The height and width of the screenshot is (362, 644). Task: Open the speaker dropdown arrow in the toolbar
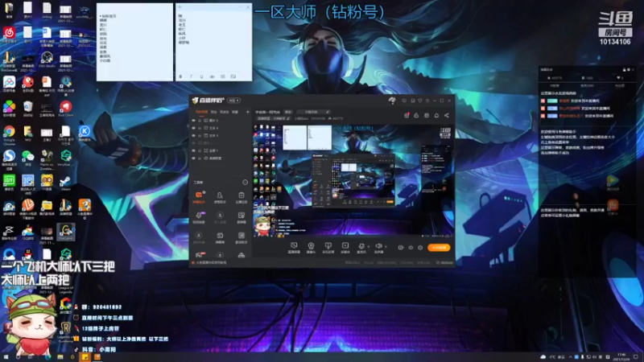386,246
